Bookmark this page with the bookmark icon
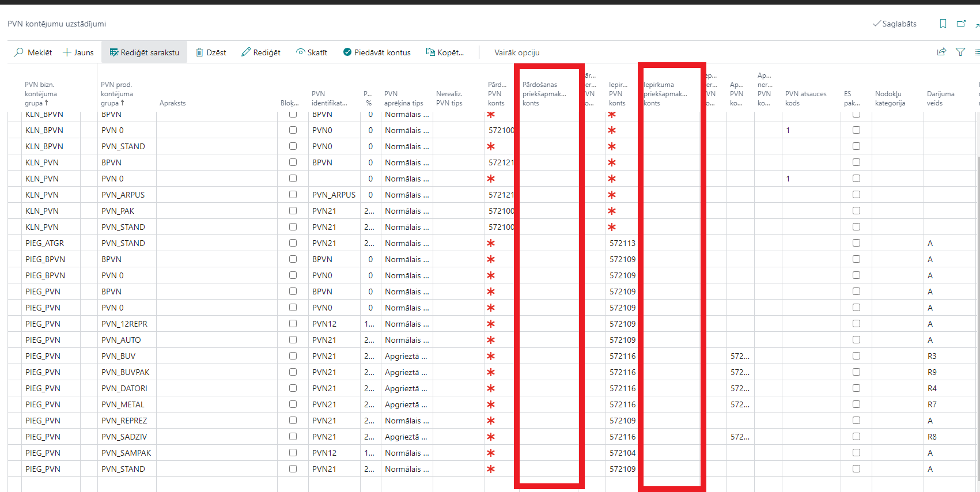Screen dimensions: 980x492 click(x=943, y=24)
